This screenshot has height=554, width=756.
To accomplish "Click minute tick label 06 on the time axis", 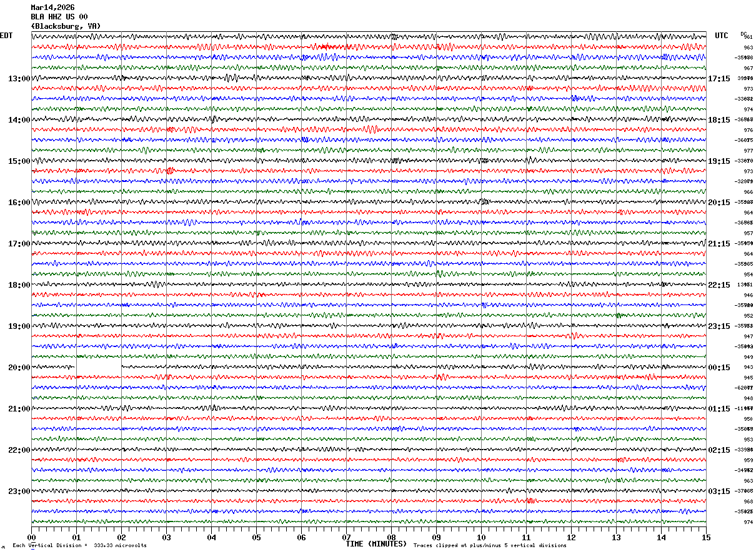I will click(301, 537).
